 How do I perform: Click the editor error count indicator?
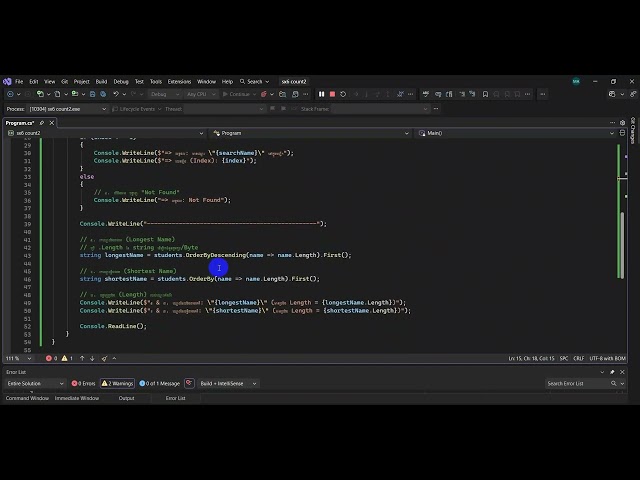tap(51, 358)
